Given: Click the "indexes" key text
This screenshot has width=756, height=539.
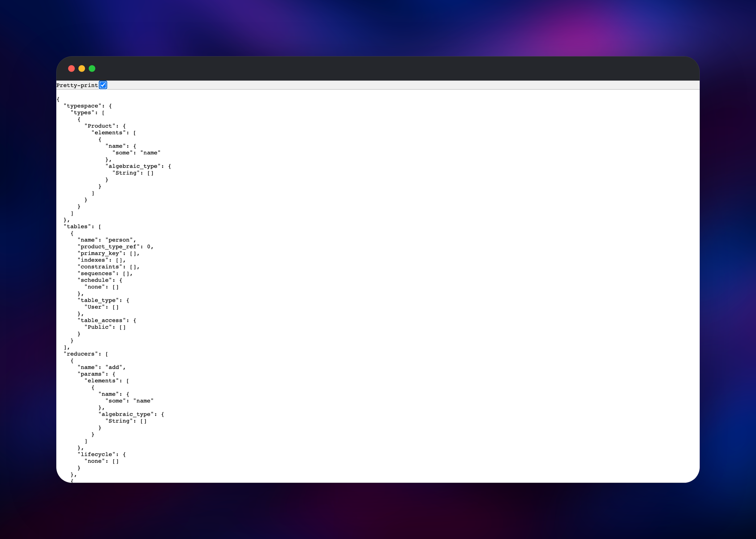Looking at the screenshot, I should [93, 260].
